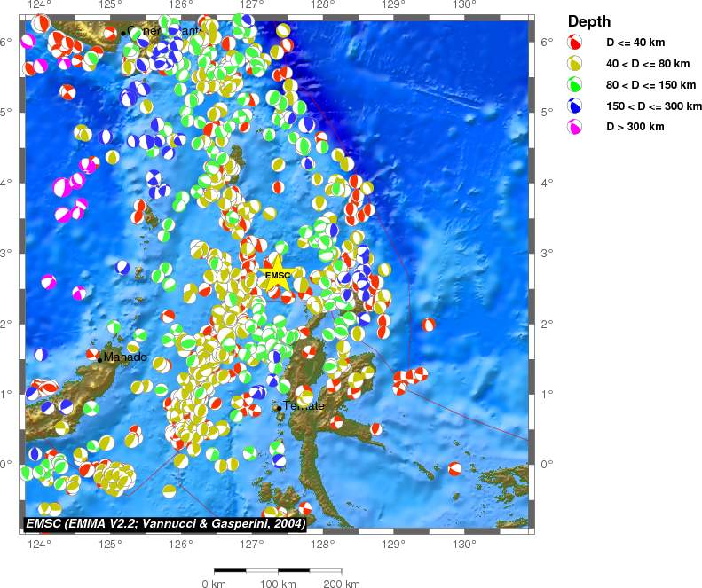Select the isolated red beachball near 129.5°E, 2°N
Image resolution: width=702 pixels, height=588 pixels.
pyautogui.click(x=429, y=325)
